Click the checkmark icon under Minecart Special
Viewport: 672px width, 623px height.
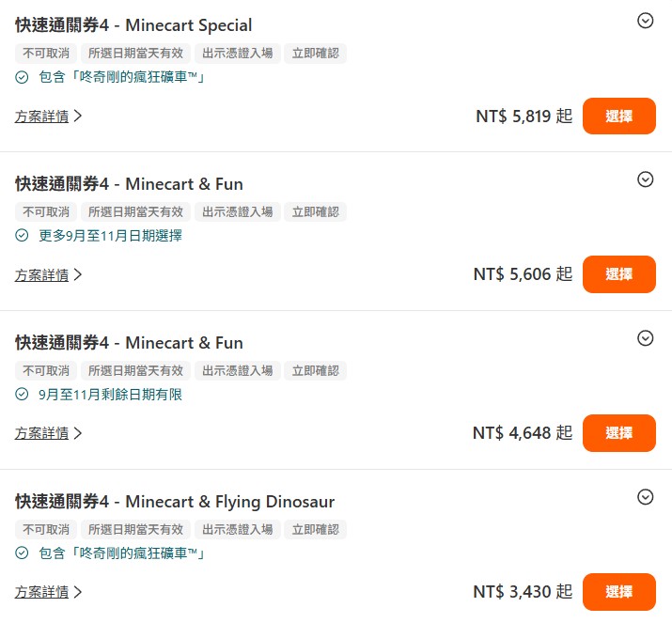click(x=23, y=77)
